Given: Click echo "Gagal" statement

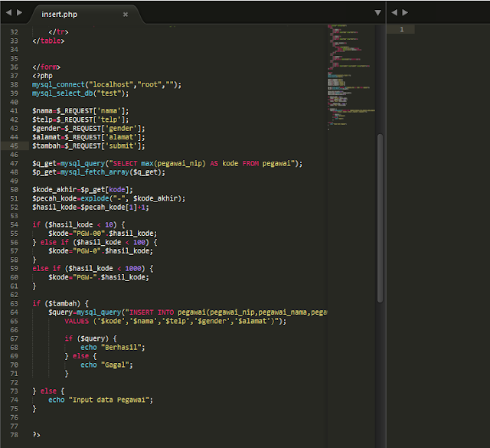Looking at the screenshot, I should (106, 365).
